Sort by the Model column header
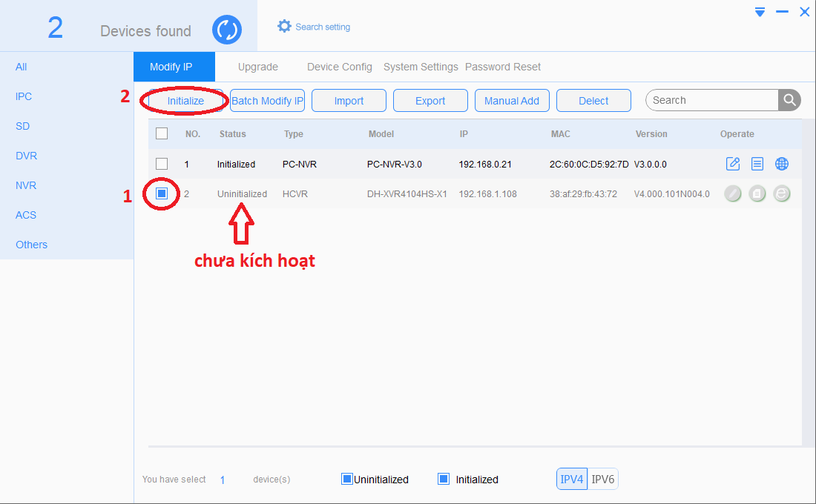The height and width of the screenshot is (504, 816). click(381, 133)
